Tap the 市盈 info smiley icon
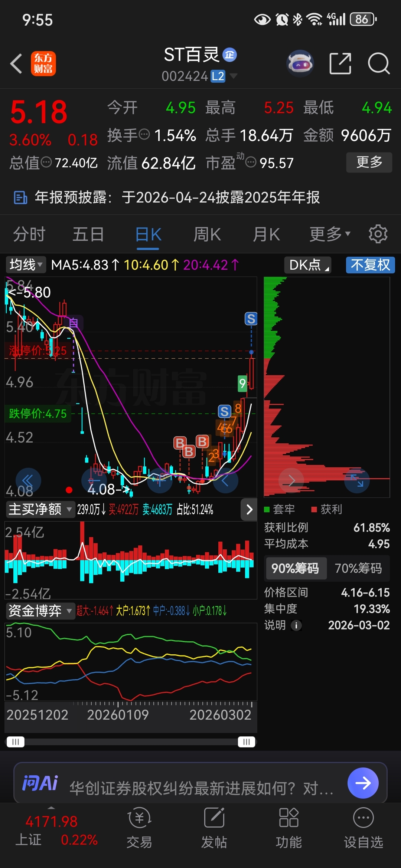 pos(251,162)
